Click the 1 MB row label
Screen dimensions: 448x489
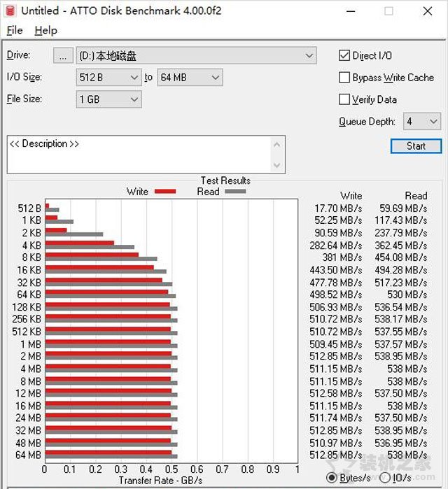tap(31, 344)
